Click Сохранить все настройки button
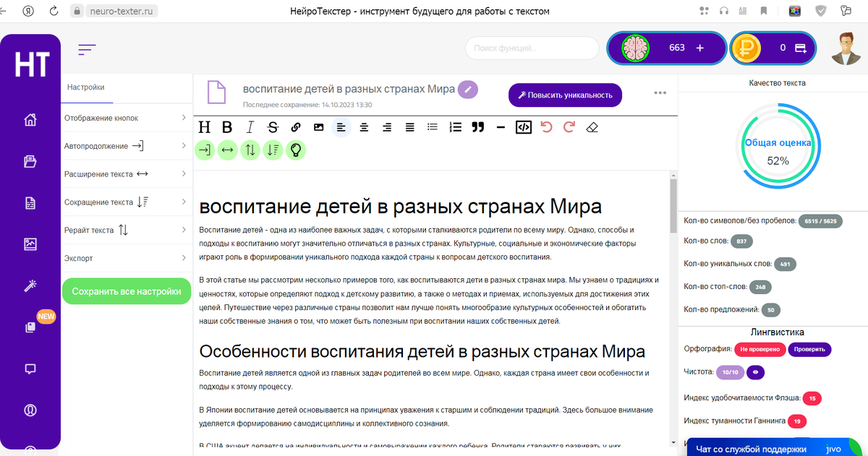Image resolution: width=868 pixels, height=456 pixels. pyautogui.click(x=127, y=291)
